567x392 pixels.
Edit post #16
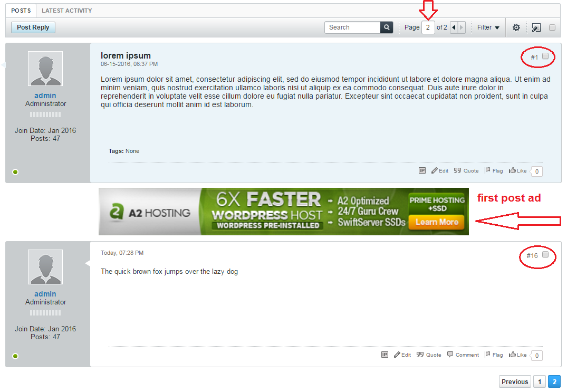[402, 355]
